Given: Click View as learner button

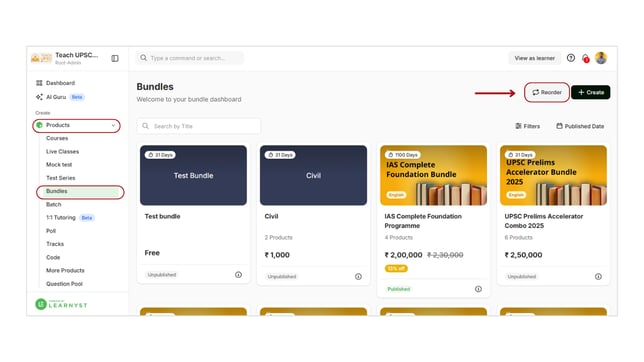Looking at the screenshot, I should click(534, 58).
